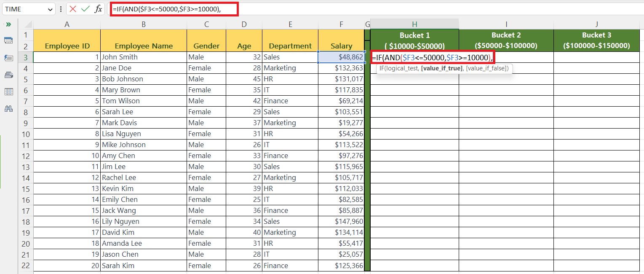Click the columns layout icon in the sidebar
644x274 pixels.
pyautogui.click(x=8, y=92)
